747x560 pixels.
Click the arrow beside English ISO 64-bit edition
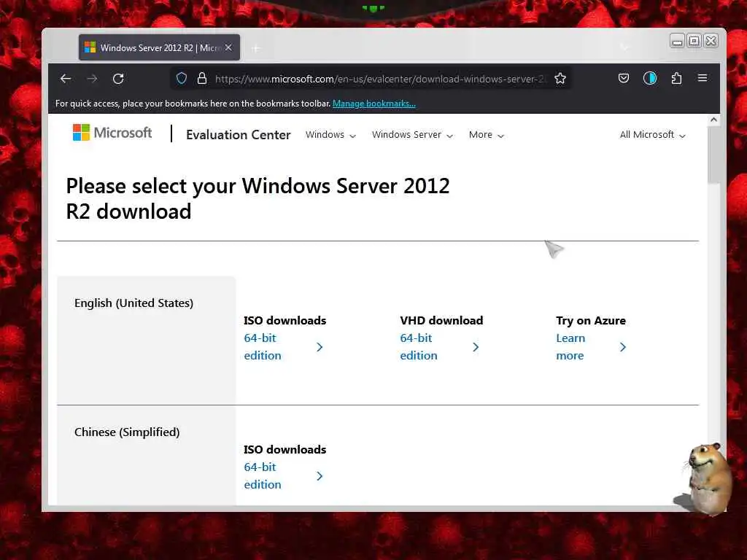click(320, 347)
